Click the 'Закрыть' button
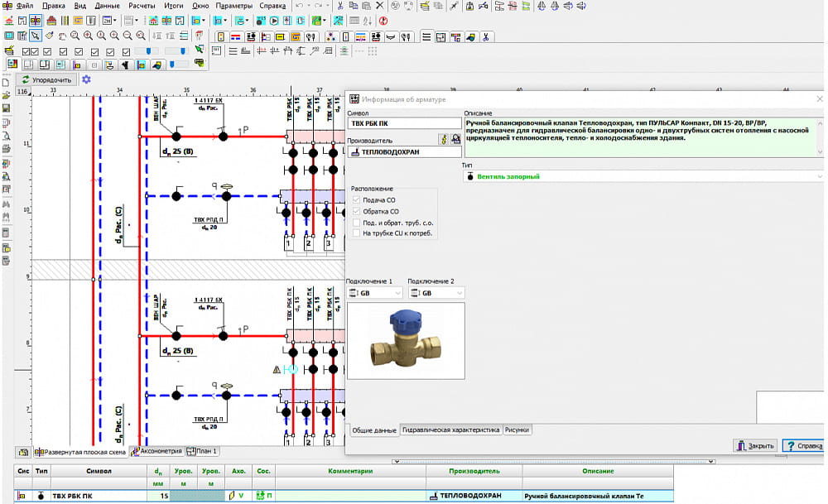 (x=754, y=446)
